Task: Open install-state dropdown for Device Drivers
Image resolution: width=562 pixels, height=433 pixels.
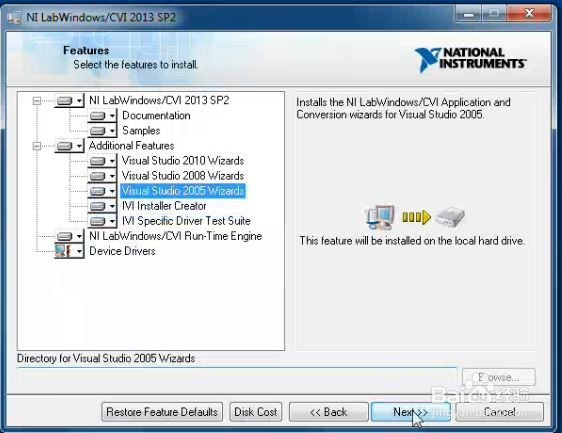Action: pyautogui.click(x=70, y=251)
